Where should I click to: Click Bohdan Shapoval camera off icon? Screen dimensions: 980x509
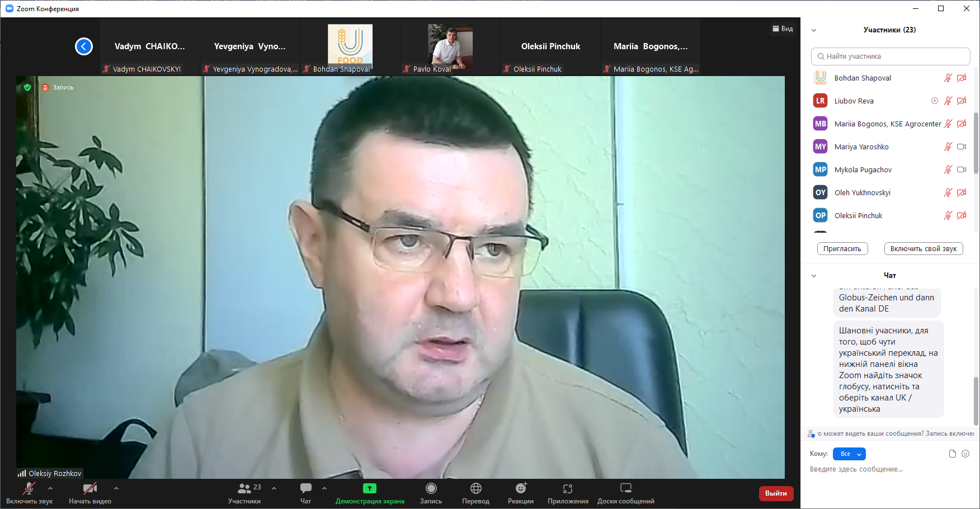click(962, 78)
